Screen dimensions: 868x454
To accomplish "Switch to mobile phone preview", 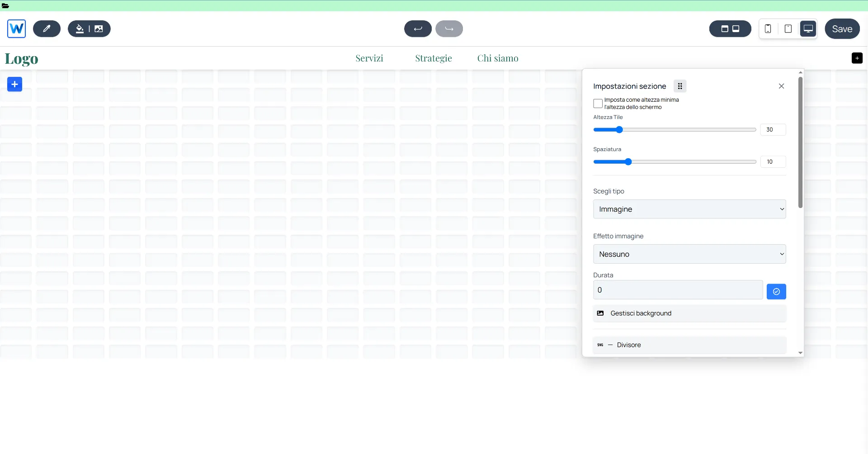I will tap(768, 29).
